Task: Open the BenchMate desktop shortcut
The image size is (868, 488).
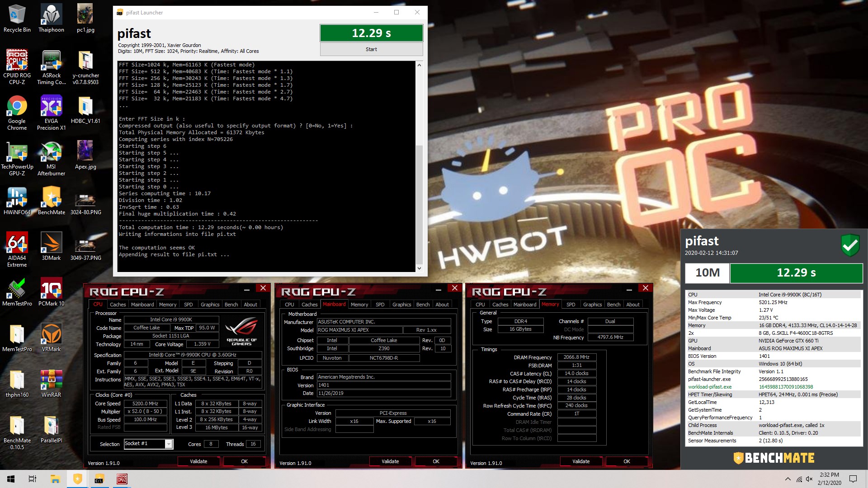Action: (51, 201)
